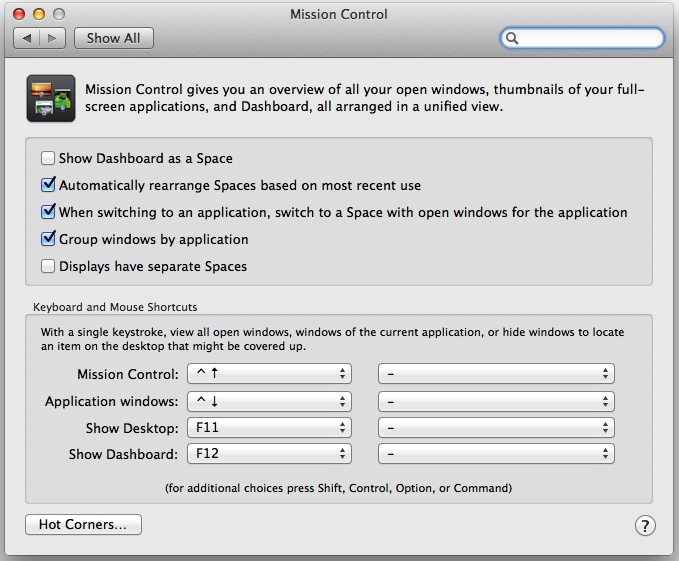Click the magnifying glass search icon
Viewport: 679px width, 561px height.
pos(512,38)
